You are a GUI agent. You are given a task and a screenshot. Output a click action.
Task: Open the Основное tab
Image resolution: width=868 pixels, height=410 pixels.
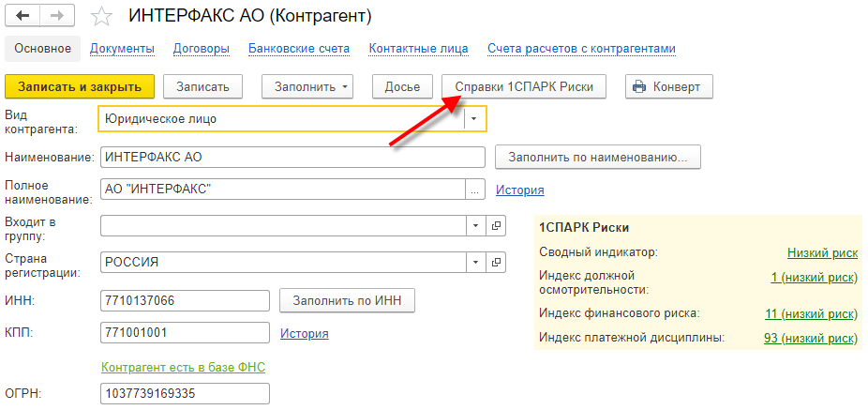coord(42,49)
